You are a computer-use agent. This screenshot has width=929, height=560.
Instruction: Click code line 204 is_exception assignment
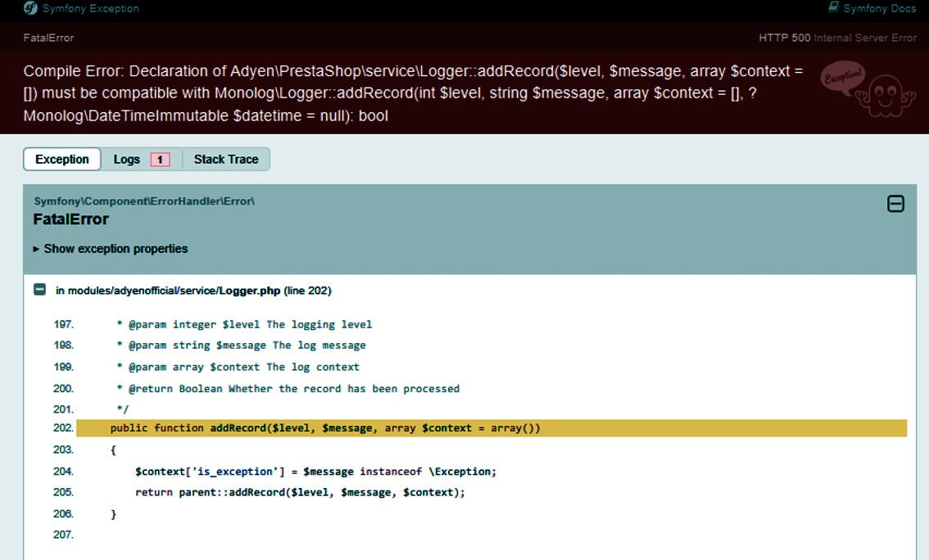point(315,472)
